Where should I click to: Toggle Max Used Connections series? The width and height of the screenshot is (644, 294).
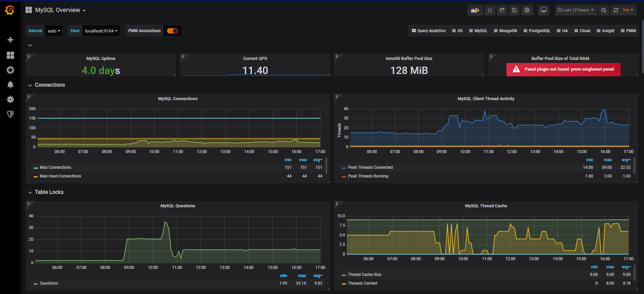point(60,176)
